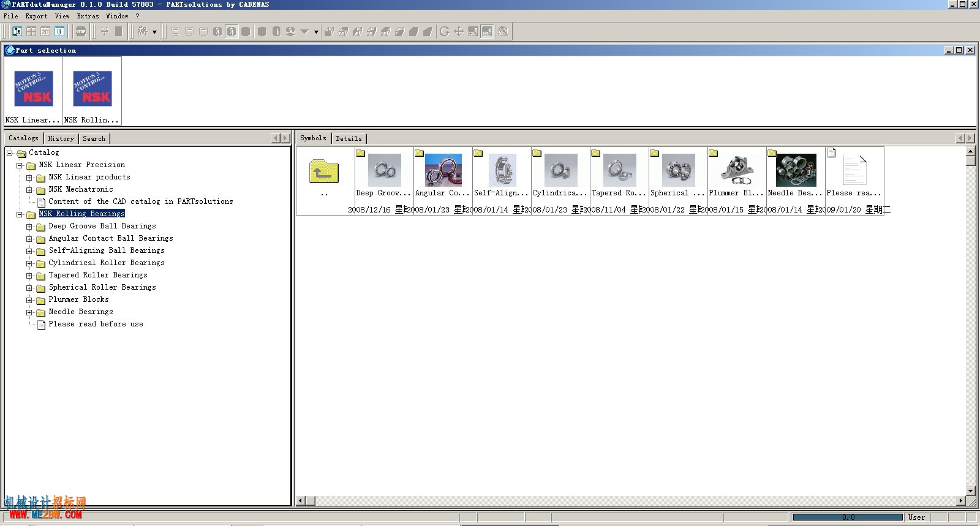Viewport: 980px width, 526px height.
Task: Click the status bar progress indicator showing 0.0
Action: pos(848,517)
